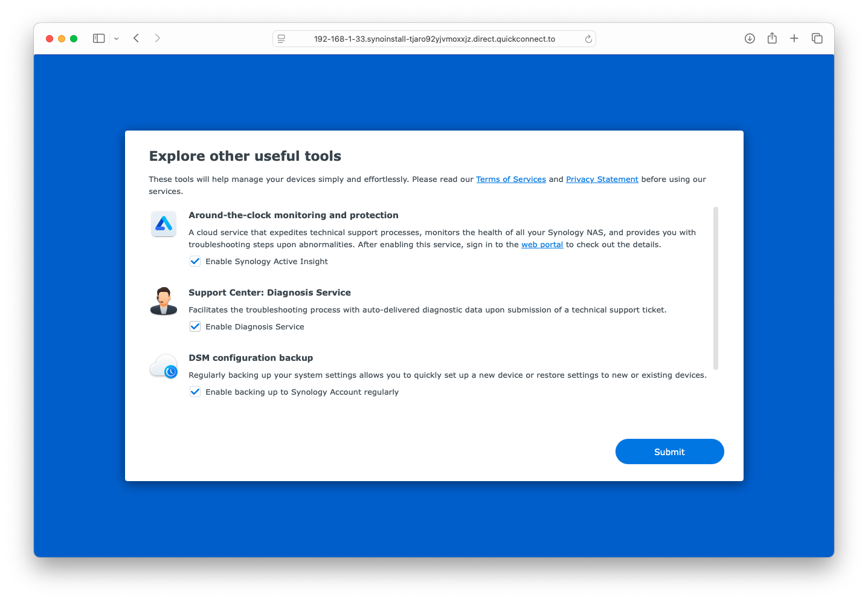Uncheck Enable Synology Active Insight

[x=195, y=261]
